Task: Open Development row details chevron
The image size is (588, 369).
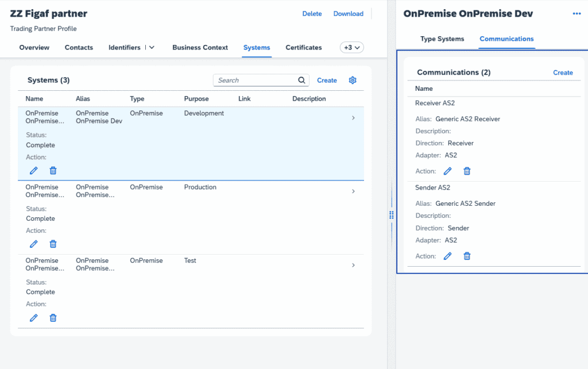Action: [353, 118]
